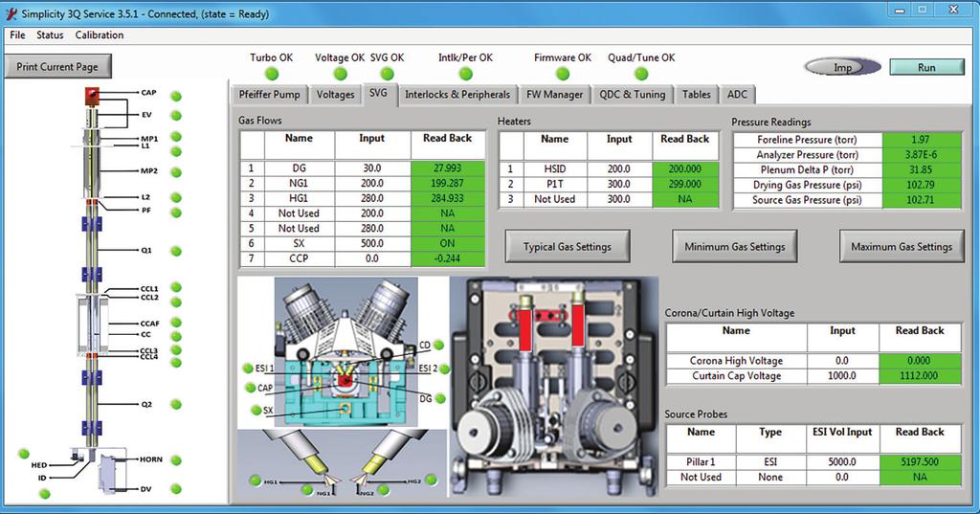
Task: Click the green LED beside Q1
Action: (x=176, y=251)
